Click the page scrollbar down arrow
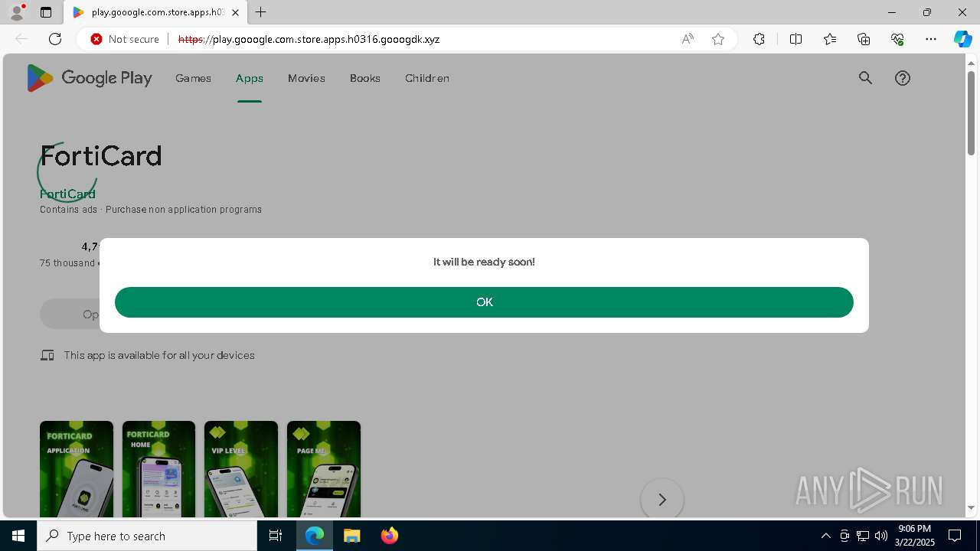Viewport: 980px width, 551px height. click(x=971, y=507)
